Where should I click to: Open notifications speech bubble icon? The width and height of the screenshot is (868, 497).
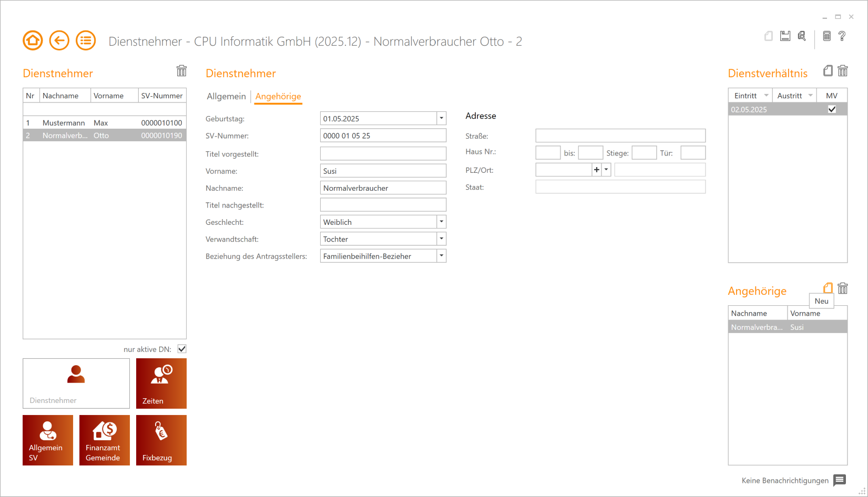[x=840, y=480]
